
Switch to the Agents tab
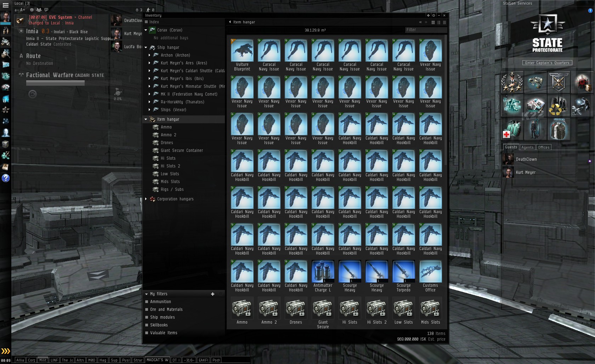coord(527,147)
